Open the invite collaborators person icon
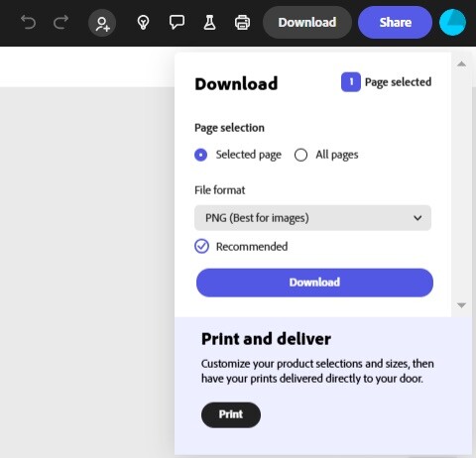This screenshot has height=458, width=476. tap(102, 23)
